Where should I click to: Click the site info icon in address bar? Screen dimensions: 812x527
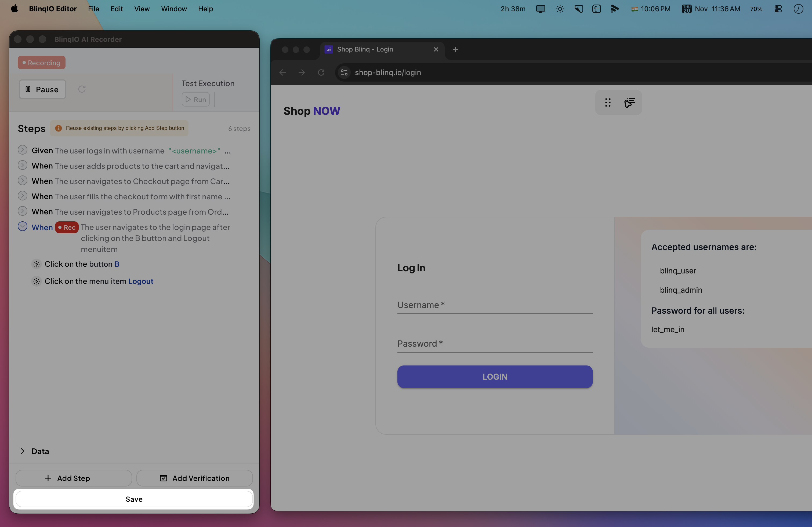pos(344,73)
